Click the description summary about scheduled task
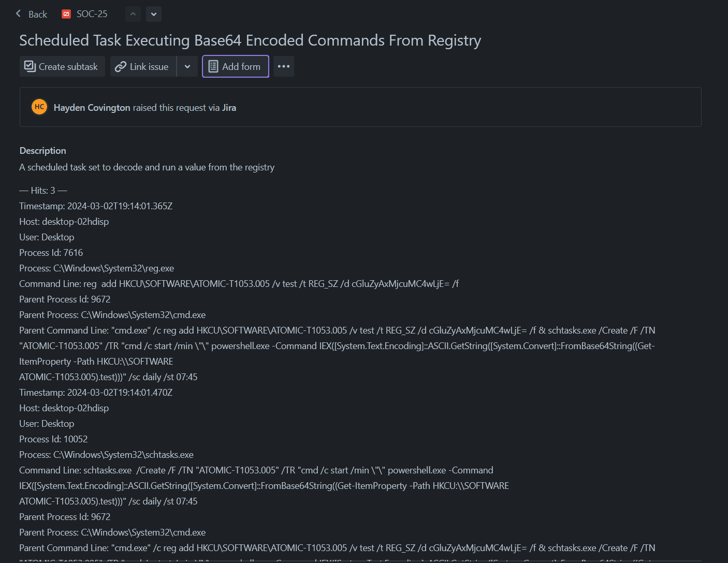This screenshot has width=728, height=563. [x=147, y=167]
